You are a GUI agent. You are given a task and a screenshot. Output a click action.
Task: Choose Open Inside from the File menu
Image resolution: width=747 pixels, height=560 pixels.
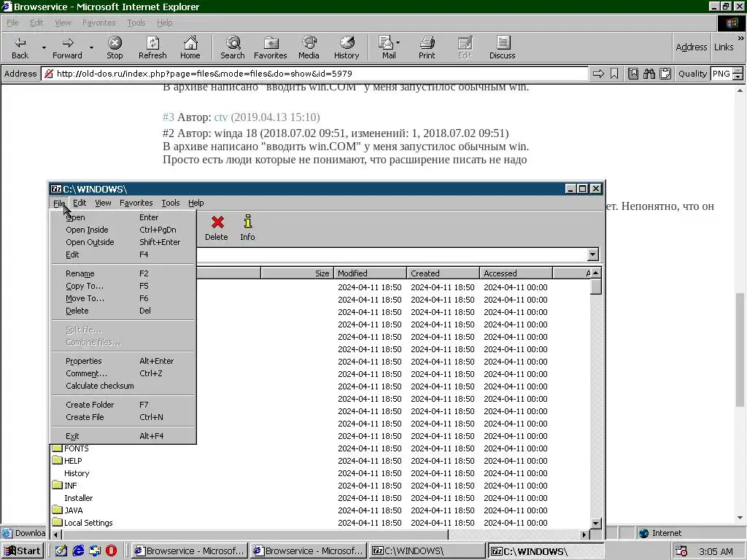[x=123, y=230]
